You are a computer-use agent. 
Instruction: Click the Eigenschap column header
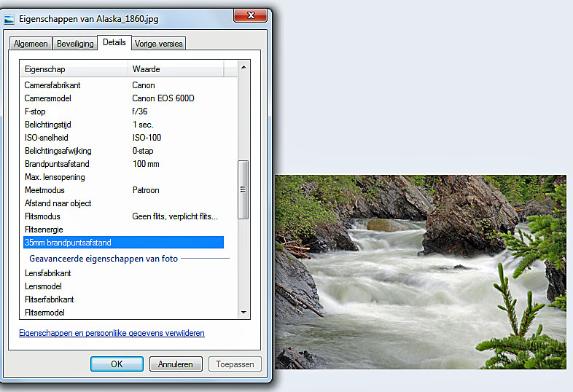point(73,69)
